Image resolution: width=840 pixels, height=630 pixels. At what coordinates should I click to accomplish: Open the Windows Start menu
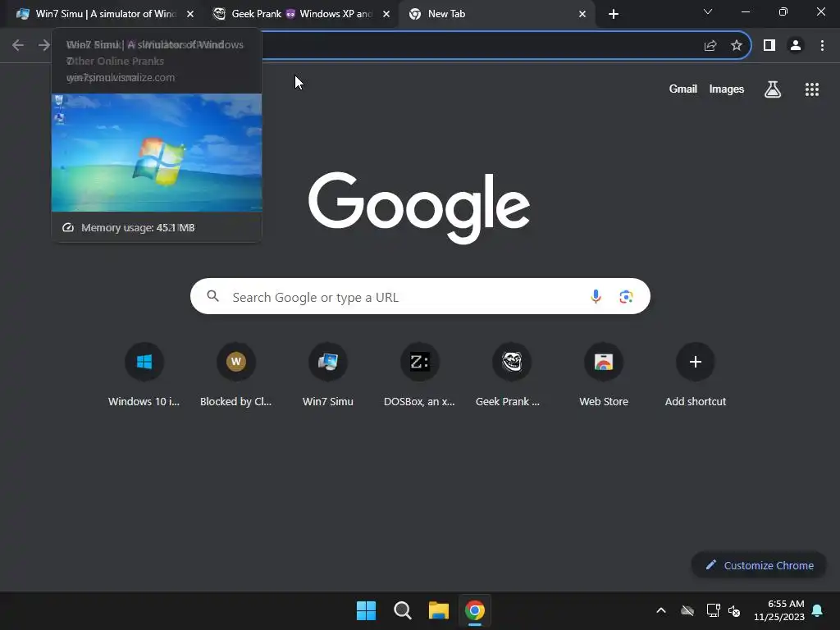[367, 610]
